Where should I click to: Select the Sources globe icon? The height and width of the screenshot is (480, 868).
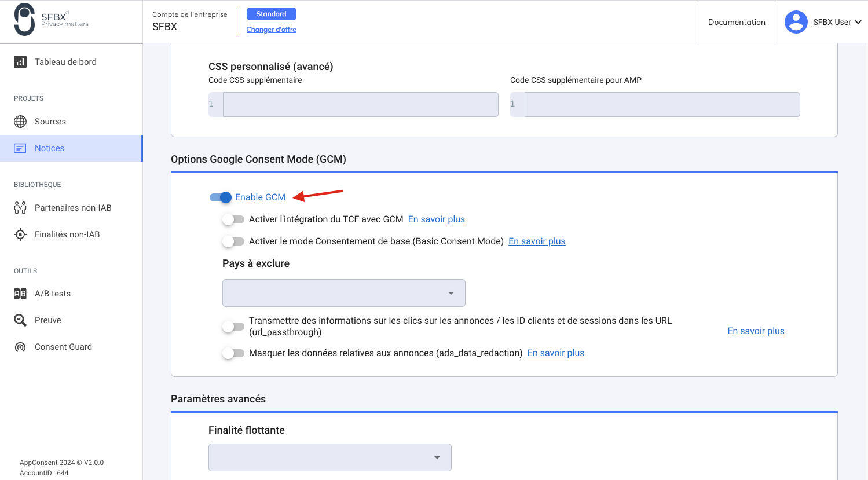21,121
